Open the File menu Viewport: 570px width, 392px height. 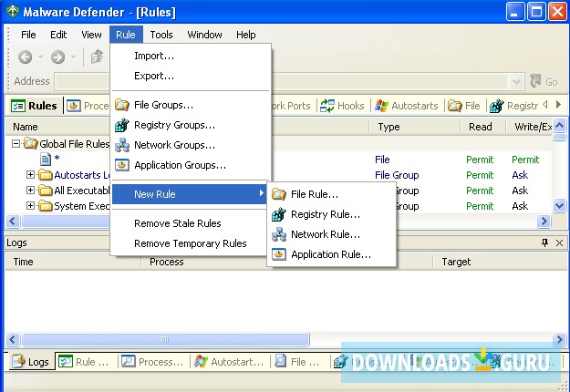(x=28, y=35)
